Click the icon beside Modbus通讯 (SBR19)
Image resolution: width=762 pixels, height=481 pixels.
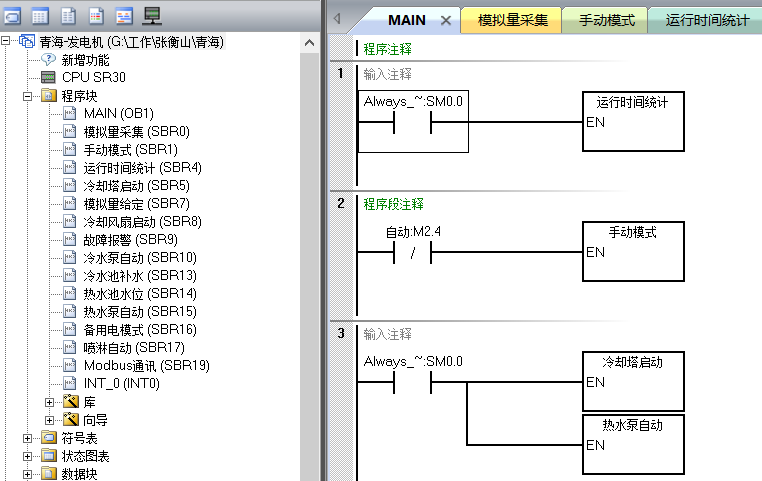pyautogui.click(x=69, y=365)
